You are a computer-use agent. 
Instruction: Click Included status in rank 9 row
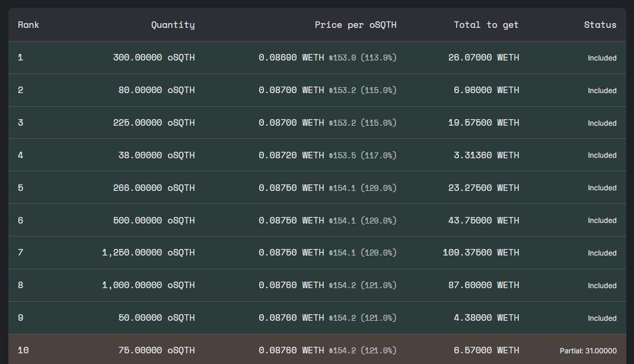(602, 318)
